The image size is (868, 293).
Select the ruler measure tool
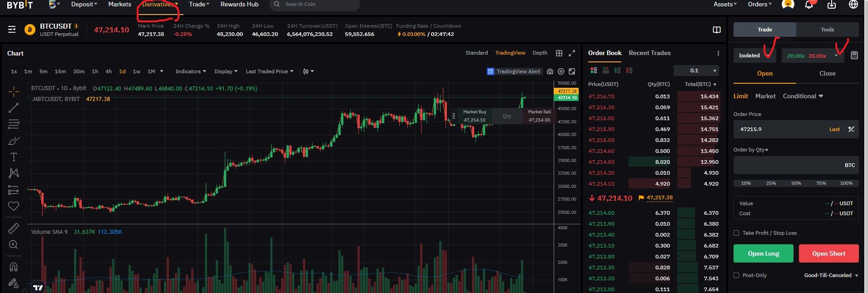tap(14, 228)
